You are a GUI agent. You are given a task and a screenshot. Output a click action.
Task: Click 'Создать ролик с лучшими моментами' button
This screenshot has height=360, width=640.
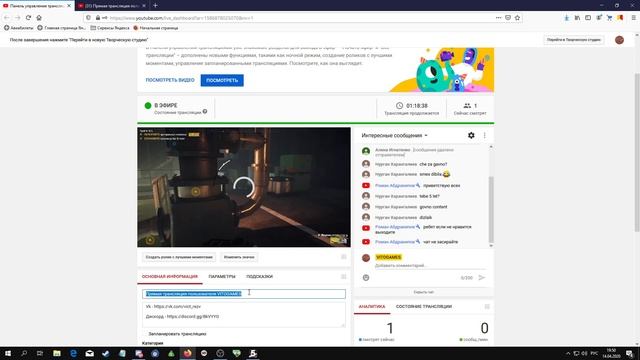179,257
